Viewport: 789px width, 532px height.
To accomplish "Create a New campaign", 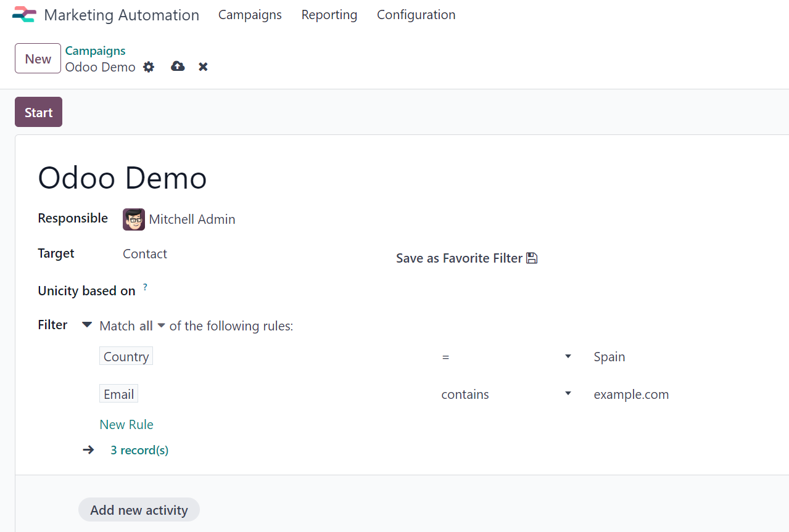I will pos(38,59).
